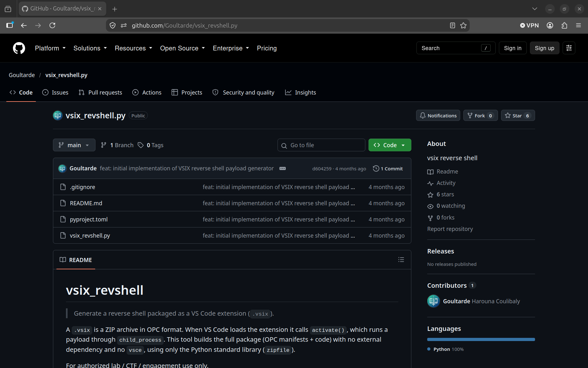Open the green Code dropdown button
Image resolution: width=588 pixels, height=368 pixels.
click(x=390, y=145)
